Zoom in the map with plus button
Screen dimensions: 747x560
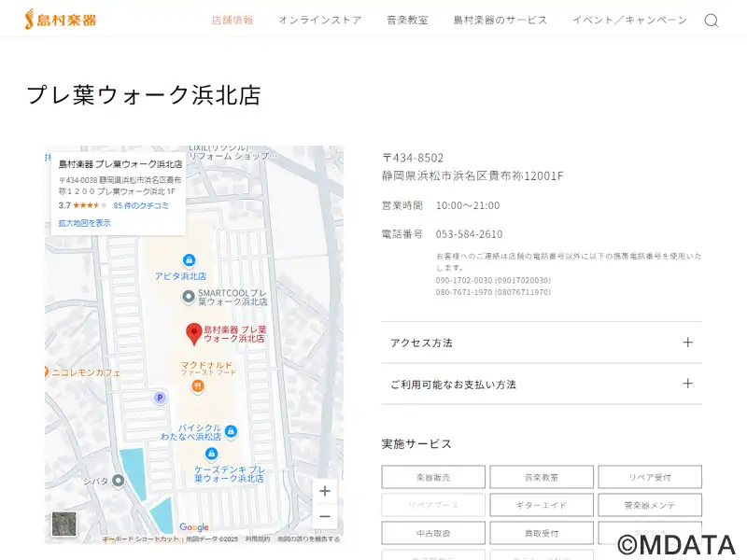[325, 491]
